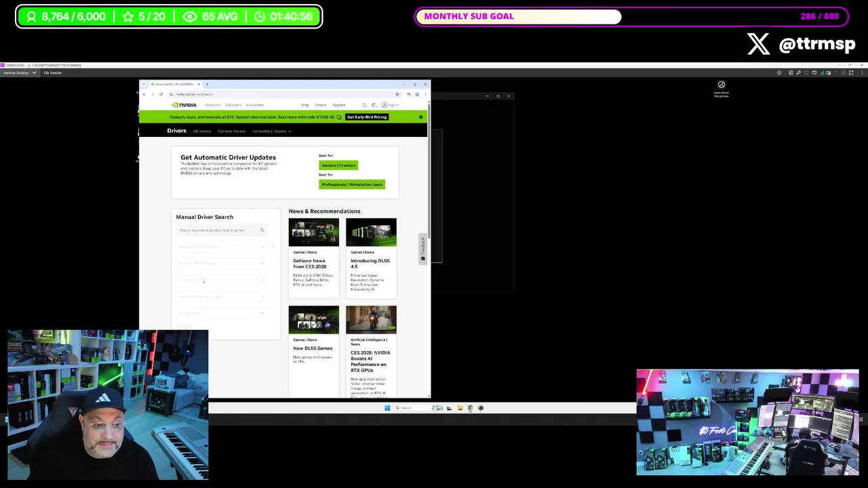Go to Support in NVIDIA header

(338, 105)
